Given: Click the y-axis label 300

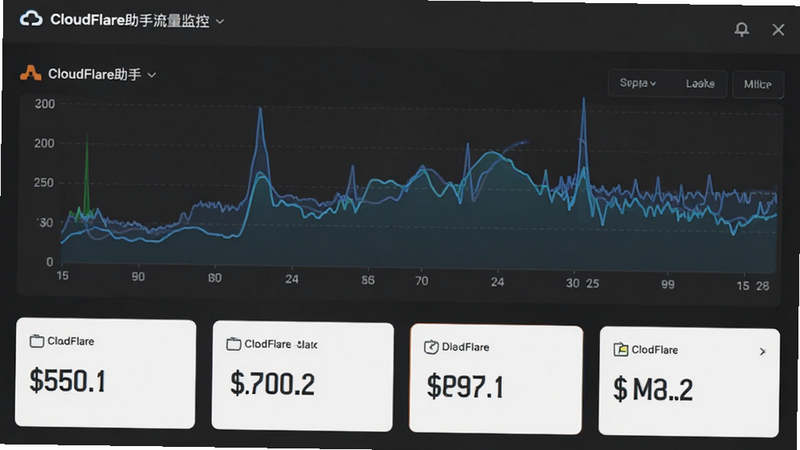Looking at the screenshot, I should [44, 104].
